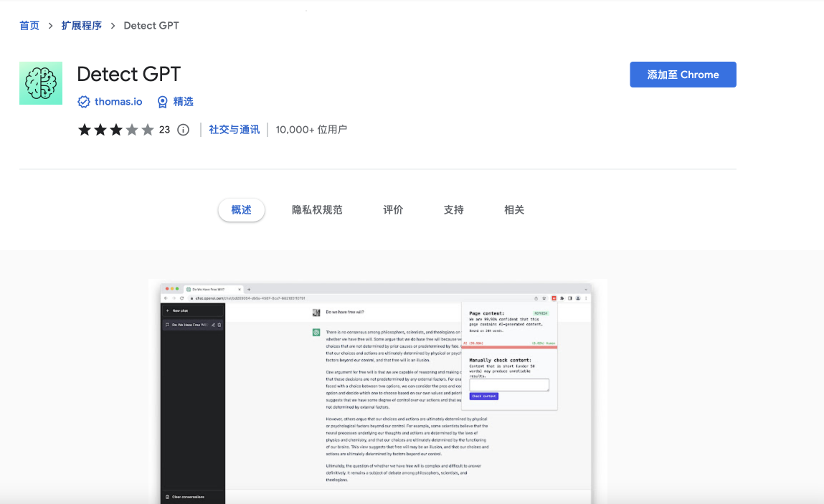Click the star rating row

point(116,130)
